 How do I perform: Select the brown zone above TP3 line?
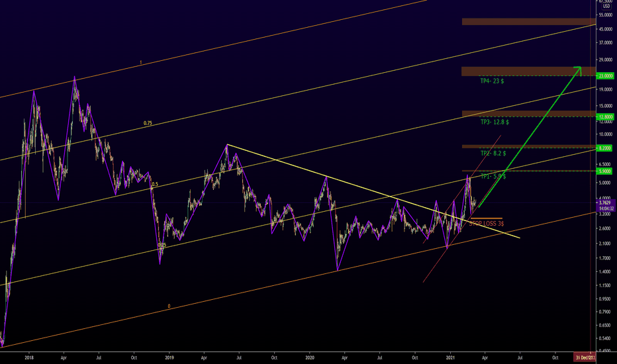point(528,114)
